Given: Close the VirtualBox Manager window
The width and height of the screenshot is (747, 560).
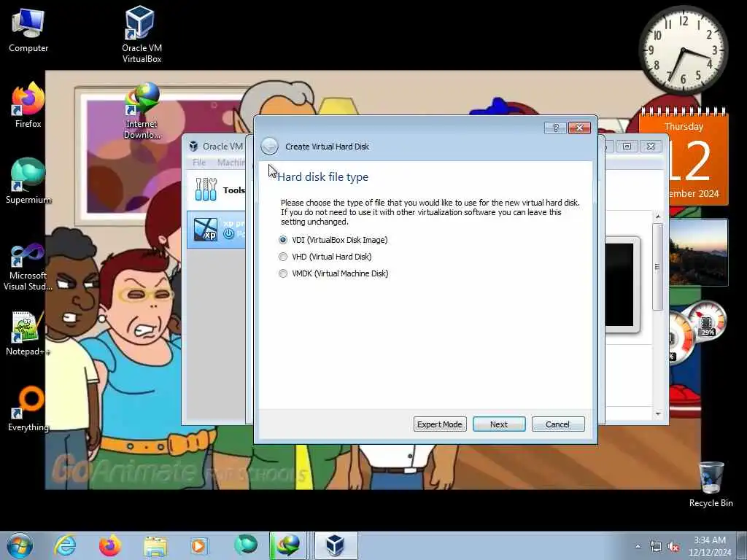Looking at the screenshot, I should [651, 146].
